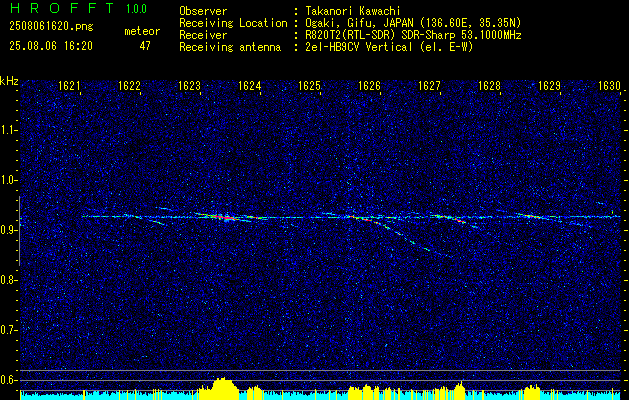This screenshot has height=400, width=629.
Task: Click time marker 1625
Action: (x=309, y=85)
